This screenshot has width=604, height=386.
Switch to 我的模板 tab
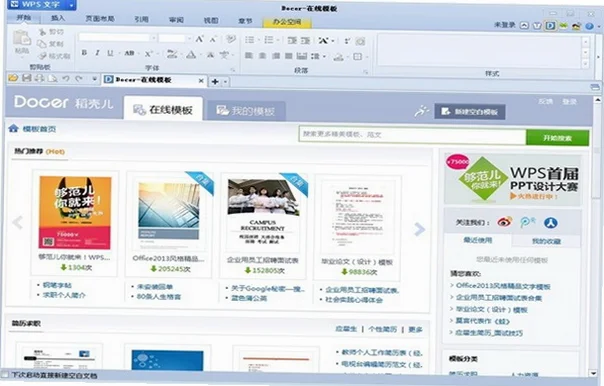tap(246, 111)
